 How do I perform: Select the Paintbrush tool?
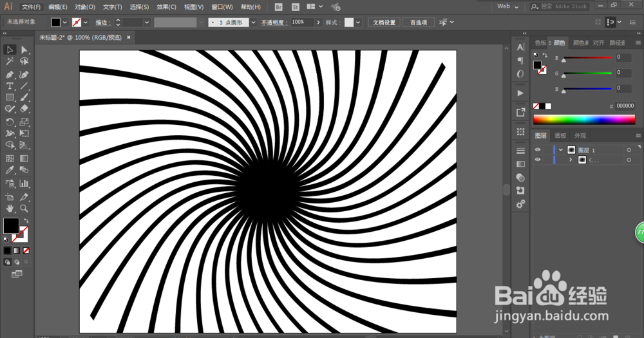pyautogui.click(x=24, y=97)
